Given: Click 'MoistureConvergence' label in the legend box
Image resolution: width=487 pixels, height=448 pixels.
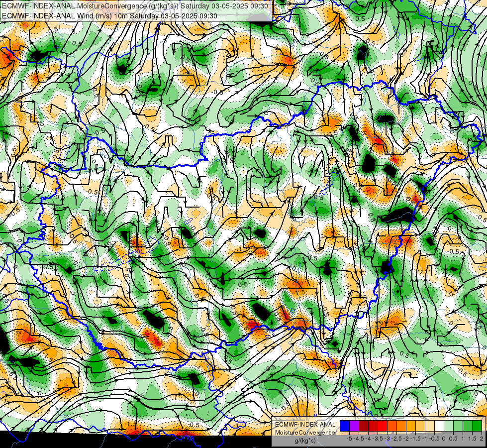Looking at the screenshot, I should point(305,433).
